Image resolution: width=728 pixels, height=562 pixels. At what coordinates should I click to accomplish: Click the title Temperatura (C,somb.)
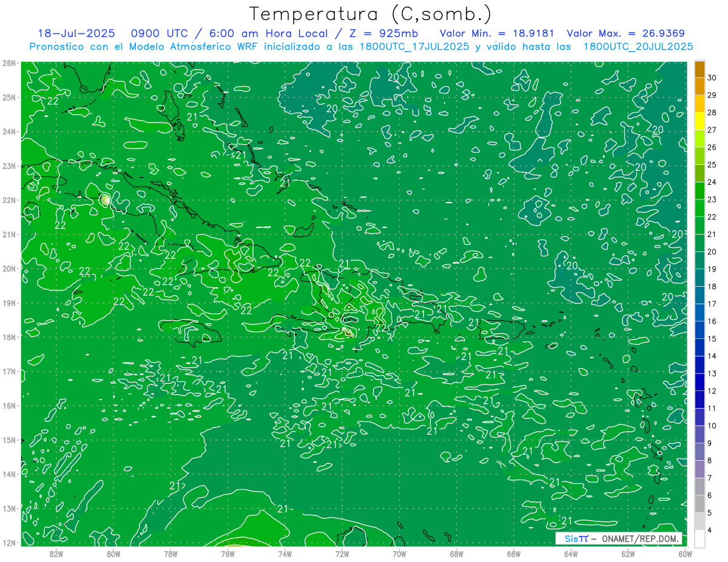click(x=371, y=14)
